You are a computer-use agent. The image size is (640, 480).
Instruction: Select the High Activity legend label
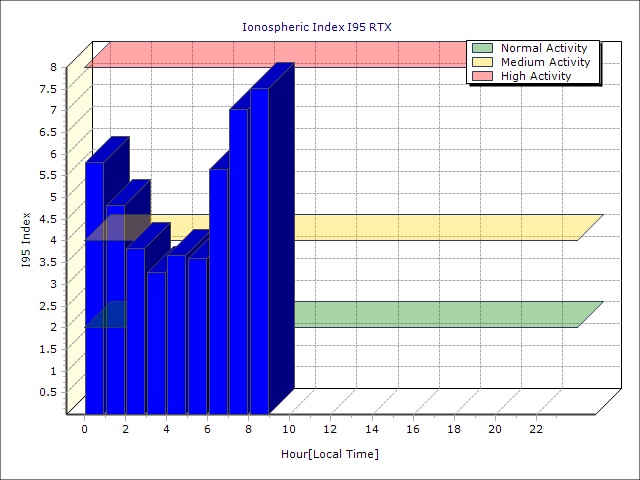(x=536, y=76)
